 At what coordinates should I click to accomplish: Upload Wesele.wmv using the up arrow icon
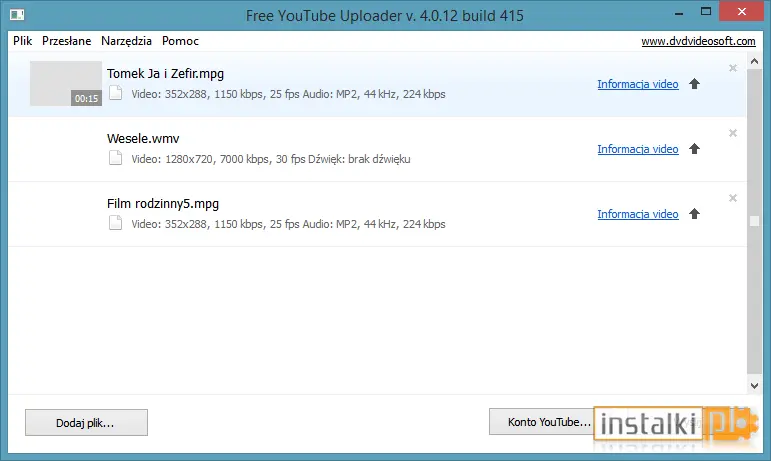(694, 149)
